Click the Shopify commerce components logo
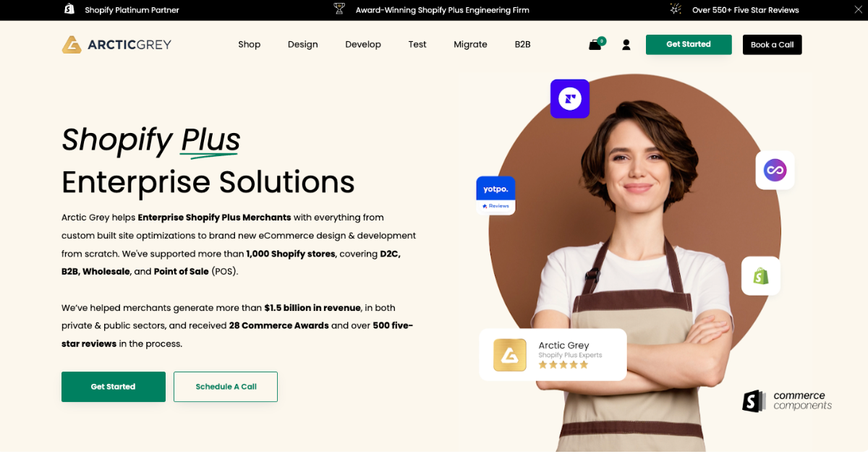This screenshot has width=868, height=454. click(x=787, y=401)
